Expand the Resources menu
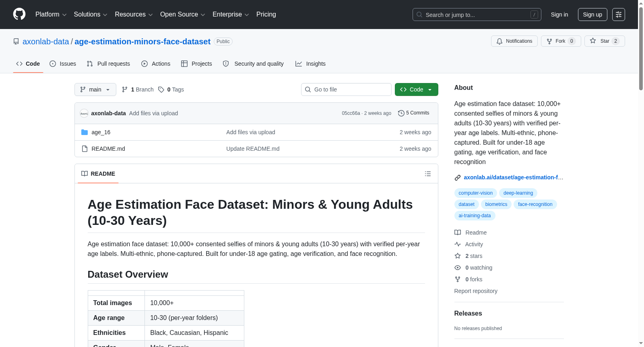This screenshot has height=347, width=644. pos(134,15)
